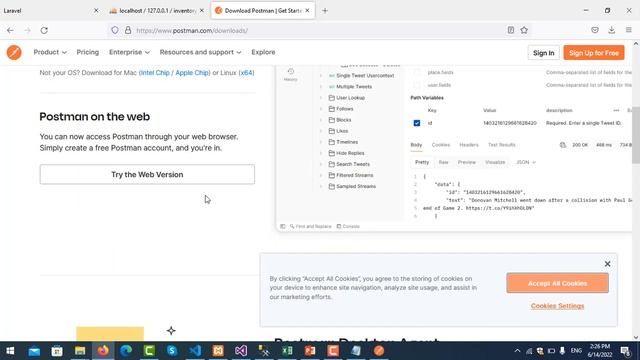Select the Pretty view tab
This screenshot has width=640, height=360.
[422, 162]
